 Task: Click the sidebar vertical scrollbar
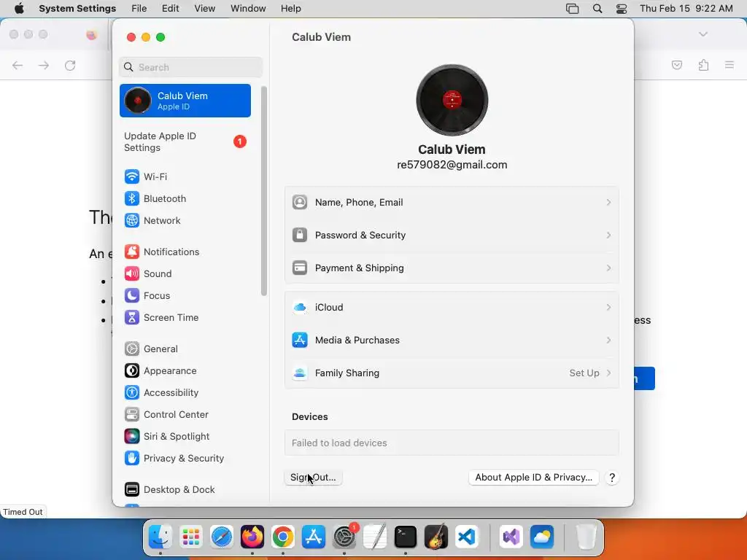tap(264, 192)
